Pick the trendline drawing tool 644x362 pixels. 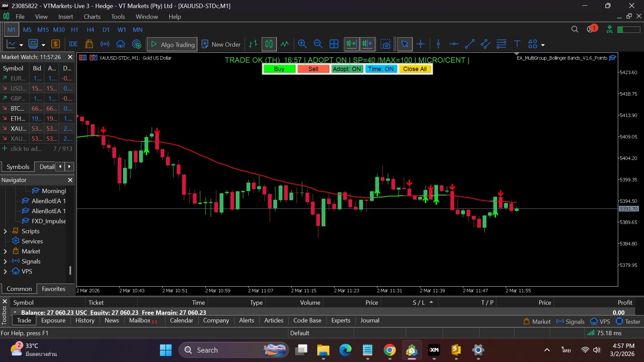[x=470, y=44]
